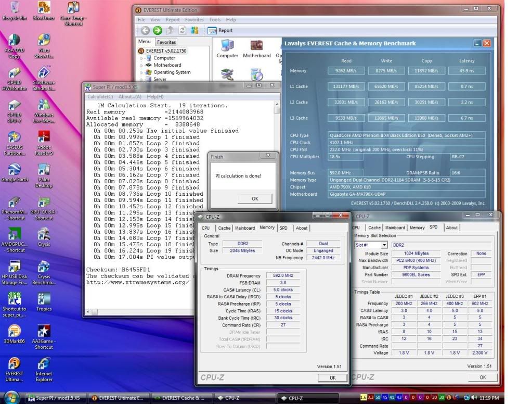The image size is (532, 404).
Task: Click the Memory Read value 9262 MB/s
Action: point(346,71)
